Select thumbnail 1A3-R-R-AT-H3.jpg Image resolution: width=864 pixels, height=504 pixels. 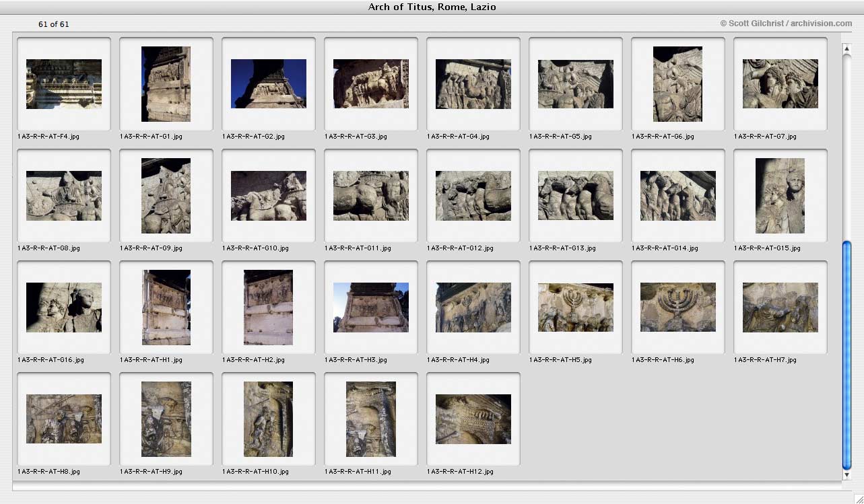(x=371, y=308)
